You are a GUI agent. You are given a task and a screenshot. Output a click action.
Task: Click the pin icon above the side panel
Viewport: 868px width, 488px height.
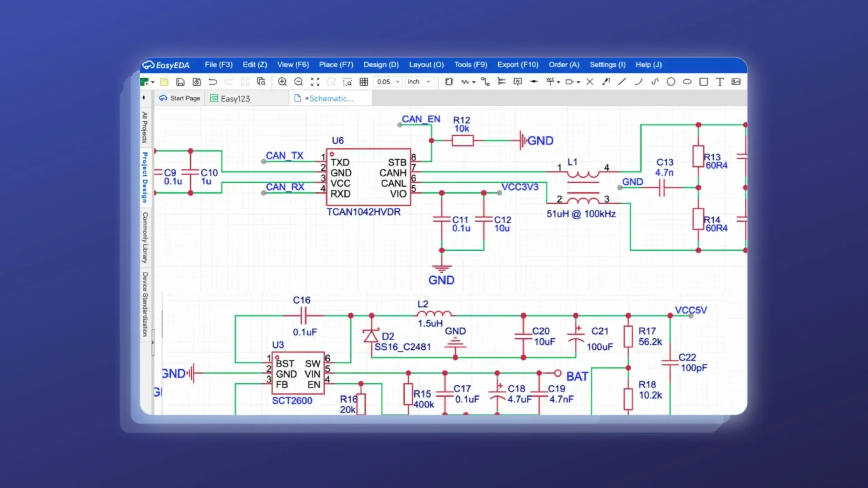click(x=144, y=98)
